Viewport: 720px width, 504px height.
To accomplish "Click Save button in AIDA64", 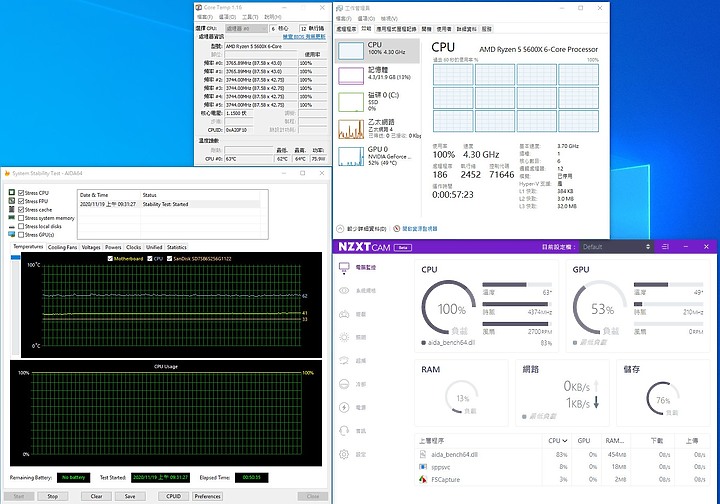I will tap(130, 496).
